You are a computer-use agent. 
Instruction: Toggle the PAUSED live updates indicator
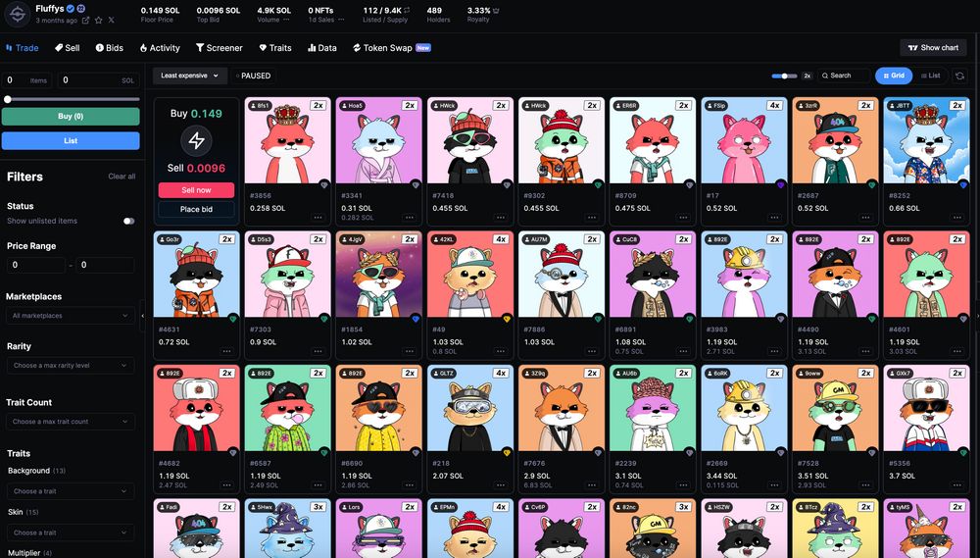click(254, 76)
